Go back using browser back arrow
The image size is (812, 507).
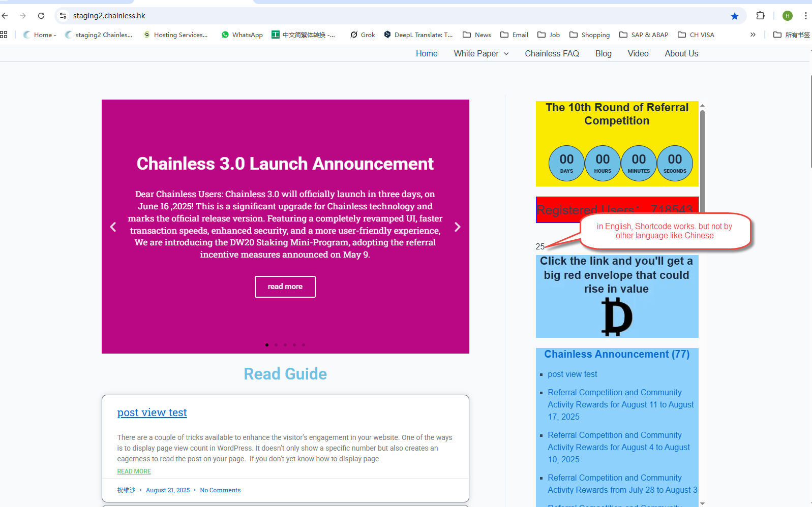tap(5, 16)
